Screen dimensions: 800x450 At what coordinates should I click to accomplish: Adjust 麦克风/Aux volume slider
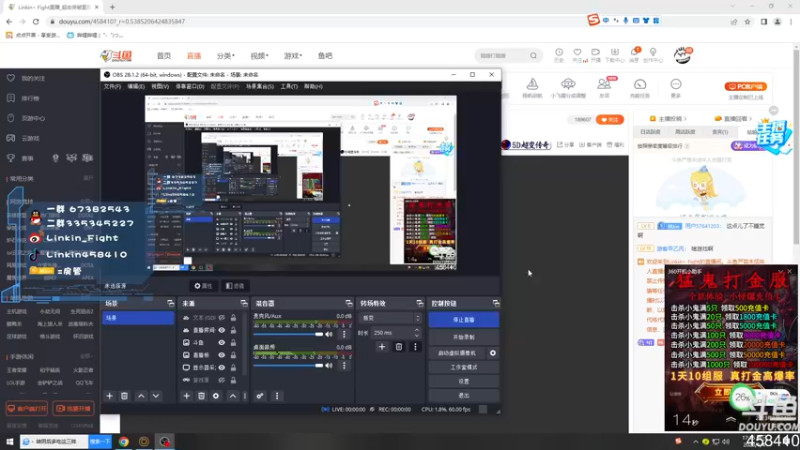(288, 335)
